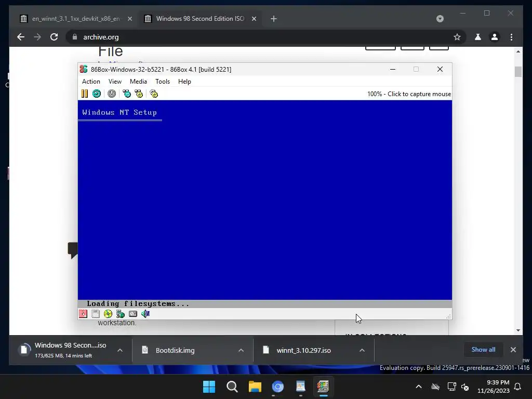
Task: Click inside the emulator screen to capture mouse
Action: 264,204
